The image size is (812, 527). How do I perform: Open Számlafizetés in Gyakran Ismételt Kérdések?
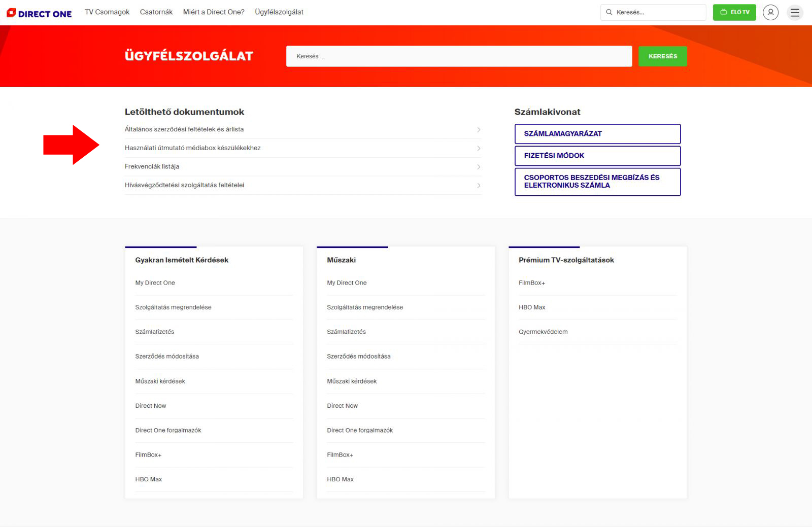pyautogui.click(x=155, y=332)
